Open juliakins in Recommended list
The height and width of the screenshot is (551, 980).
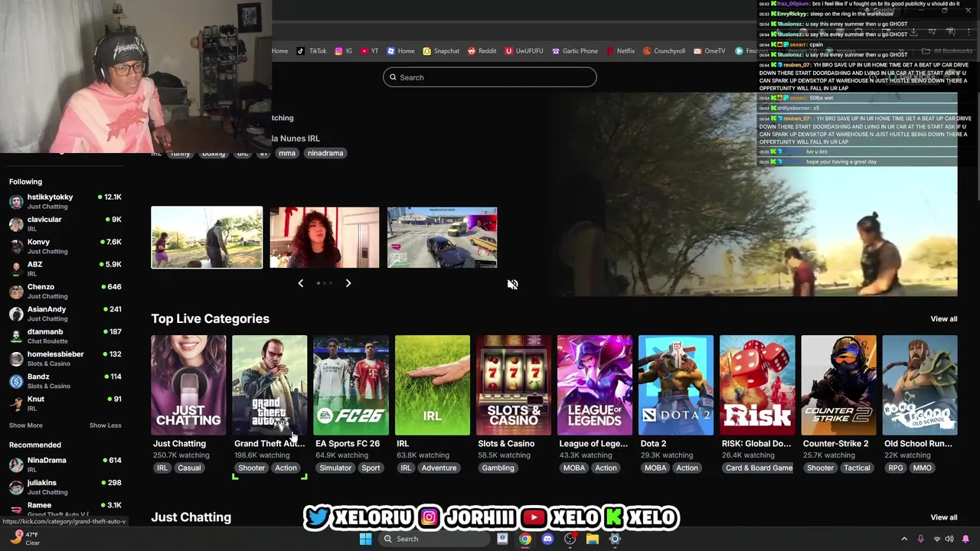(64, 487)
